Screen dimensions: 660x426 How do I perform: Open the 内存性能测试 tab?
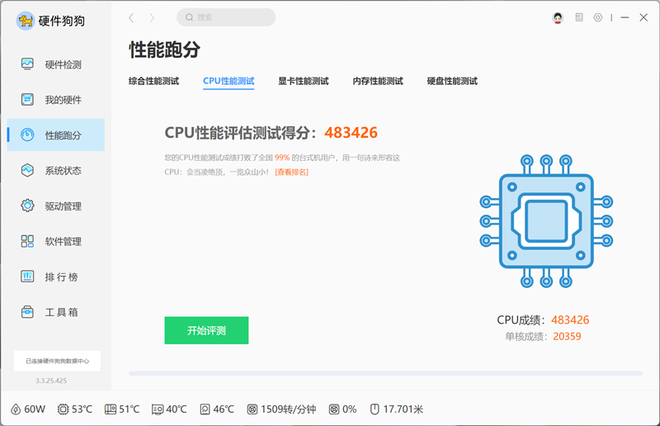click(x=377, y=81)
